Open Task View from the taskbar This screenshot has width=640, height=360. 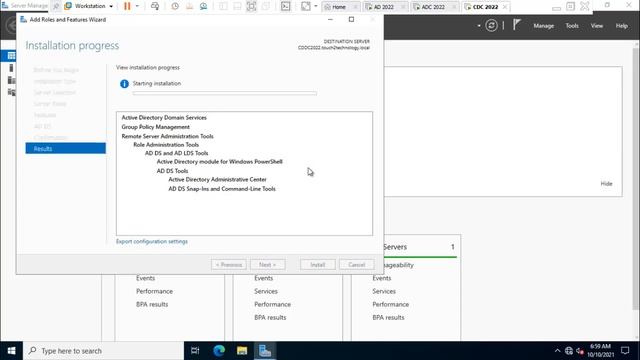(x=195, y=351)
